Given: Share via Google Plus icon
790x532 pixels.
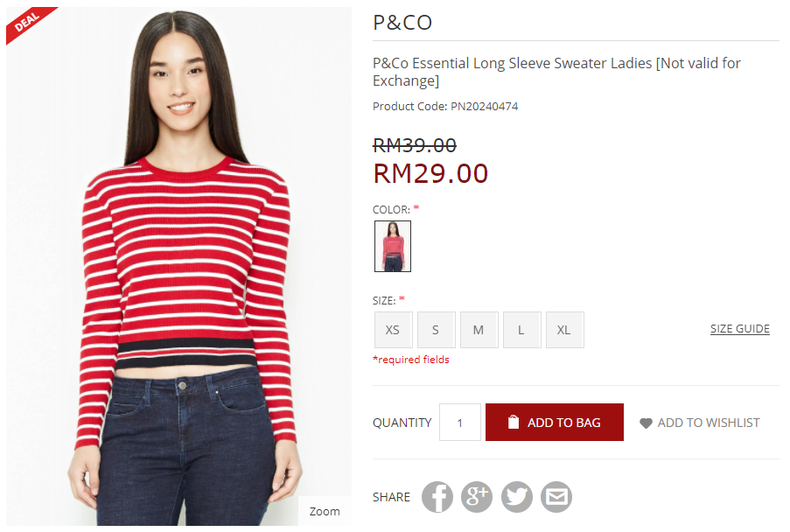Looking at the screenshot, I should [x=477, y=497].
